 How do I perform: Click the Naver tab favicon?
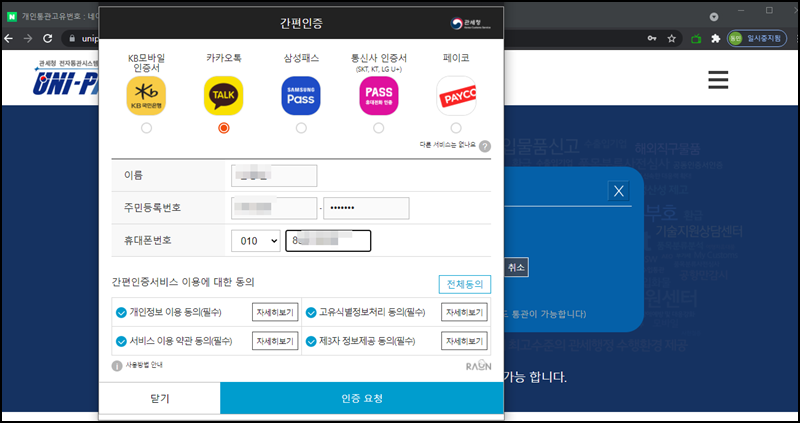click(x=12, y=16)
